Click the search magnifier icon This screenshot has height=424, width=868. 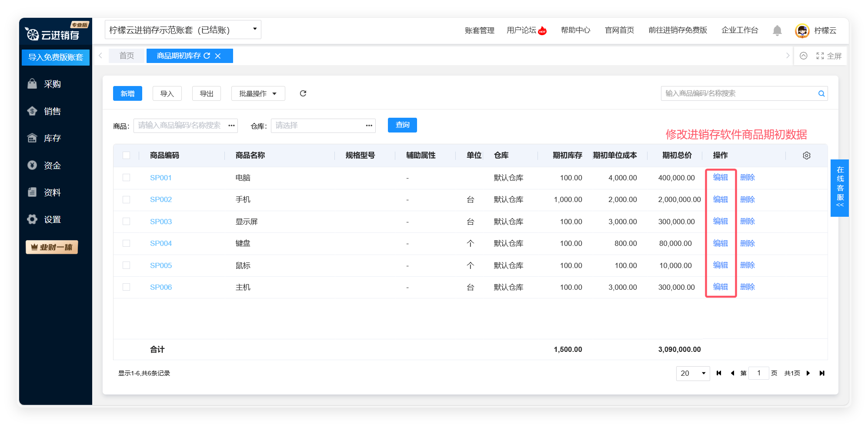click(x=821, y=93)
